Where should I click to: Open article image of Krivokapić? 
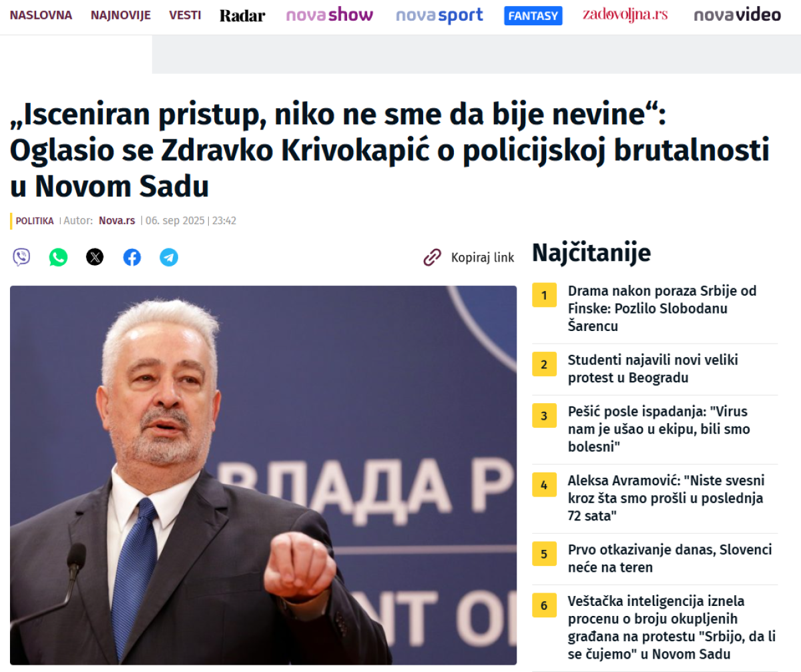pyautogui.click(x=263, y=475)
